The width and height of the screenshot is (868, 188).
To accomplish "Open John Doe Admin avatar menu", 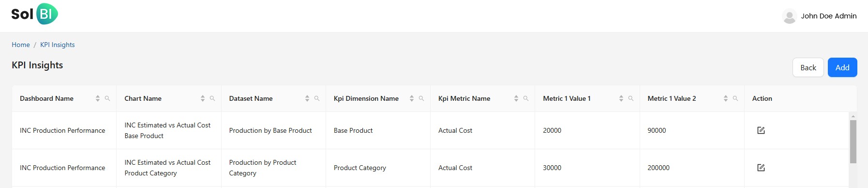I will tap(789, 16).
